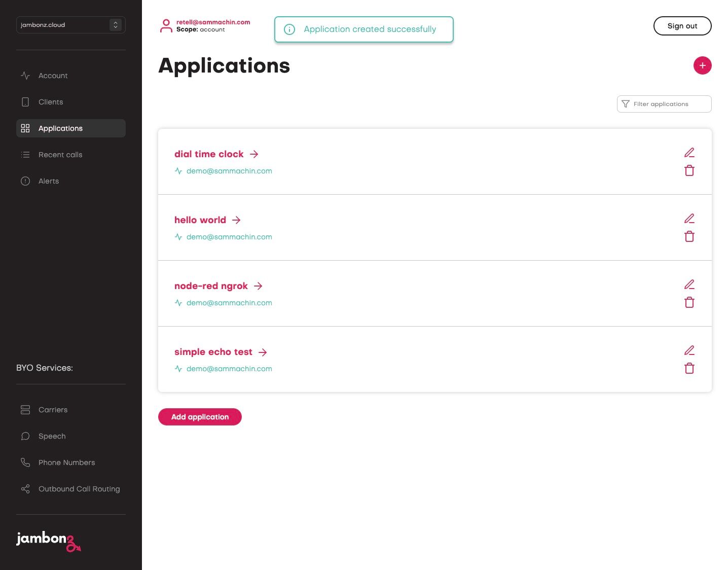The width and height of the screenshot is (728, 570).
Task: Click the Sign out button
Action: pos(682,26)
